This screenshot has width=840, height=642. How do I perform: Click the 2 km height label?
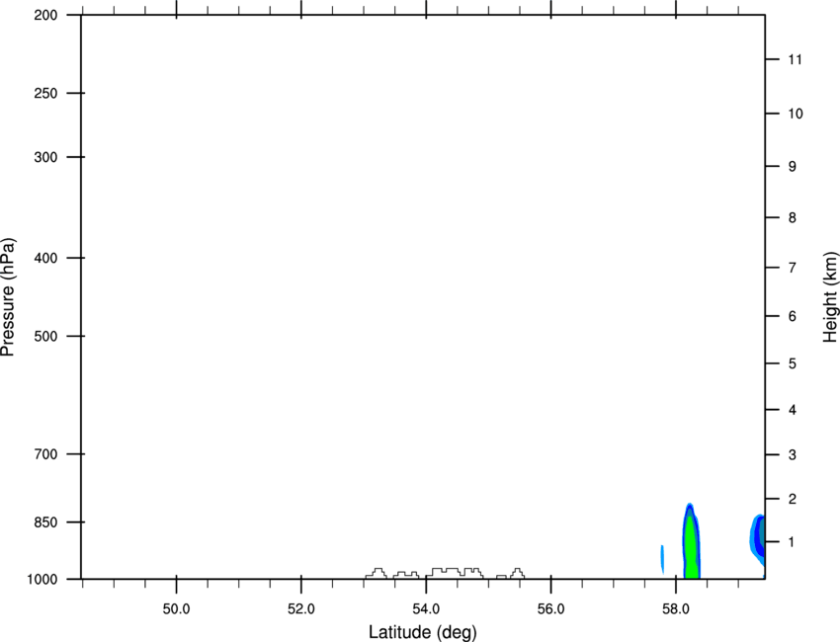click(x=793, y=499)
